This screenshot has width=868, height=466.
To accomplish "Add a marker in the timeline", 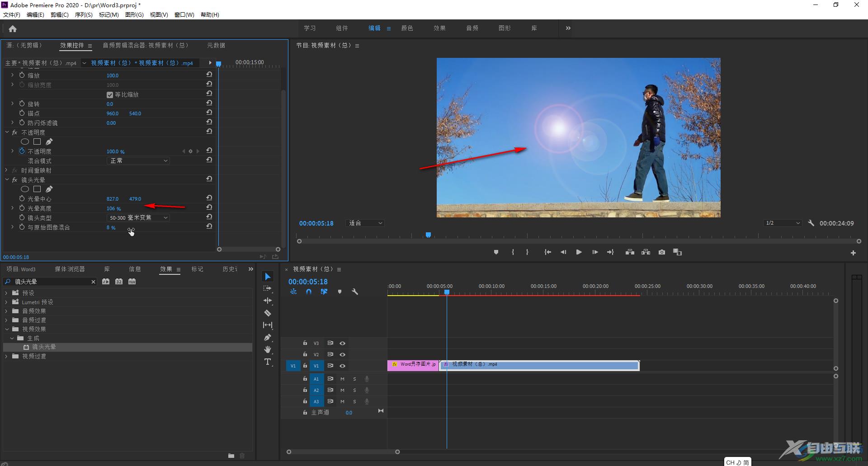I will pyautogui.click(x=340, y=292).
